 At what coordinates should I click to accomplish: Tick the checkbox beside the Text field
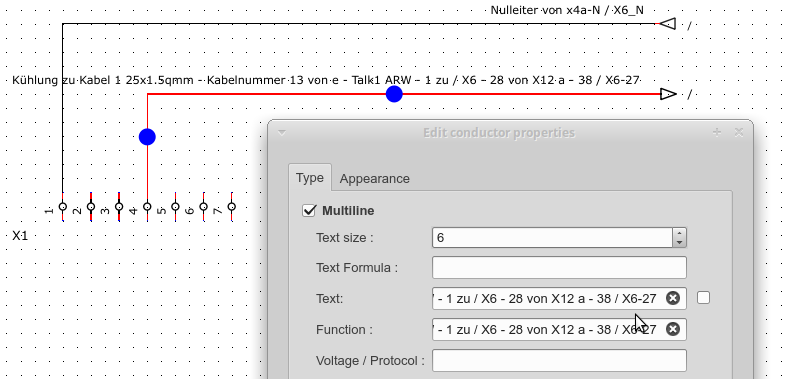point(704,298)
